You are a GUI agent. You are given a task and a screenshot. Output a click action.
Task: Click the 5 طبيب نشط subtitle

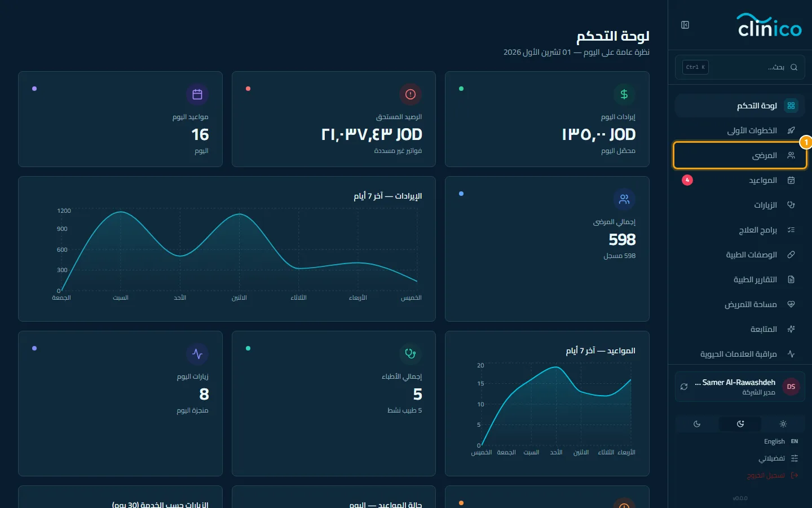[x=404, y=410]
